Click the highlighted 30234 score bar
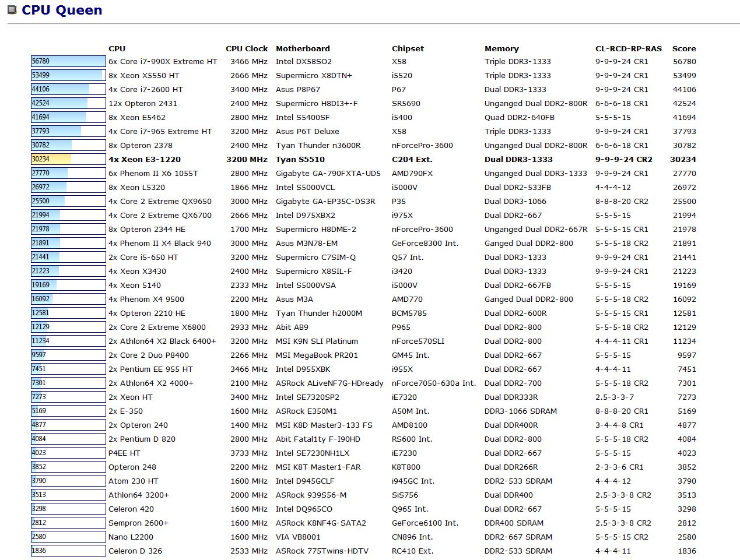Image resolution: width=740 pixels, height=560 pixels. [x=68, y=159]
